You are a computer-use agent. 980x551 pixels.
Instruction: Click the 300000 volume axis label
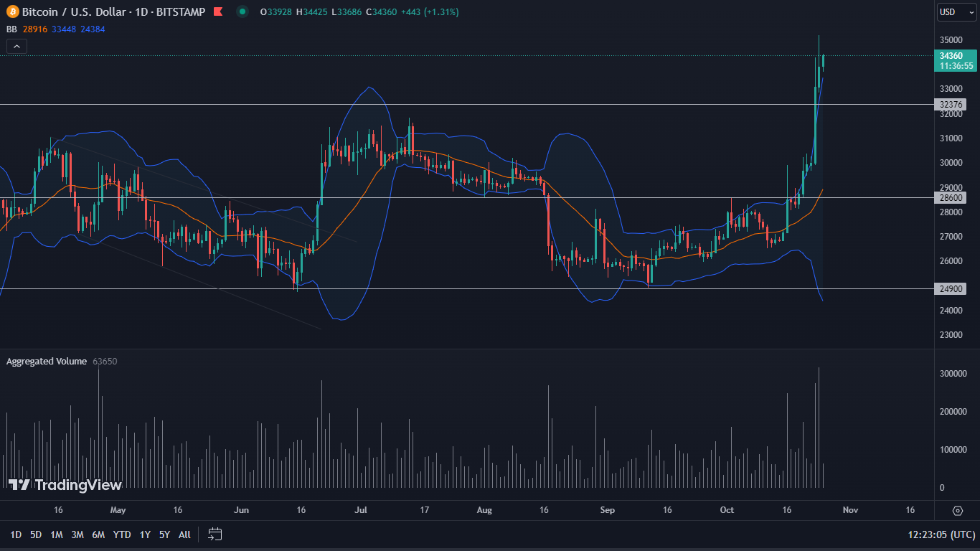pyautogui.click(x=953, y=374)
